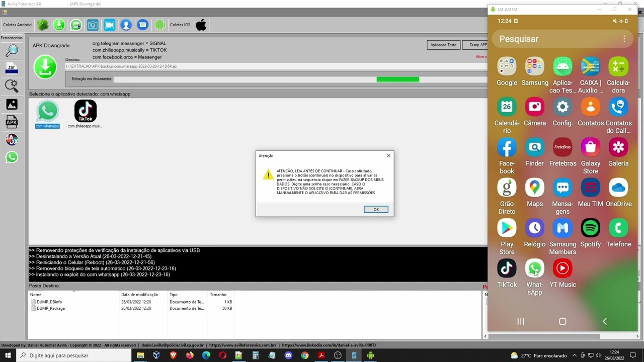Click the green chat messages toolbar icon

pyautogui.click(x=76, y=25)
